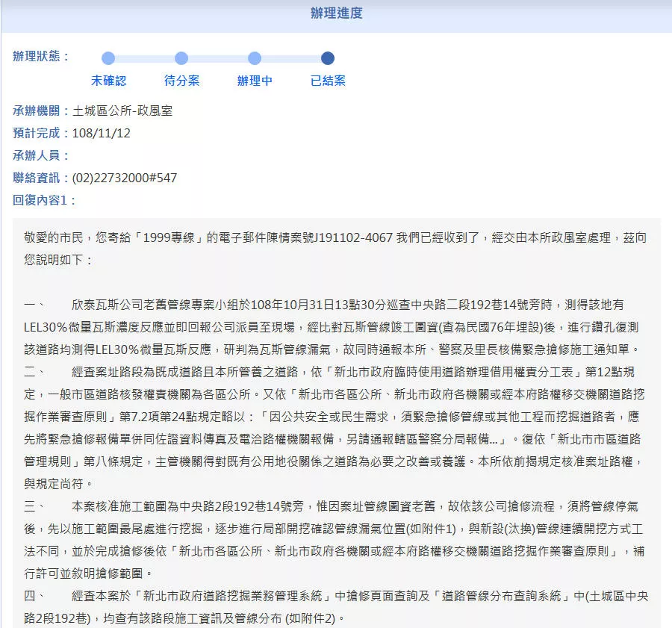Click the line starting LEL30%微量瓦斯濃度反應
This screenshot has width=672, height=628.
click(332, 328)
